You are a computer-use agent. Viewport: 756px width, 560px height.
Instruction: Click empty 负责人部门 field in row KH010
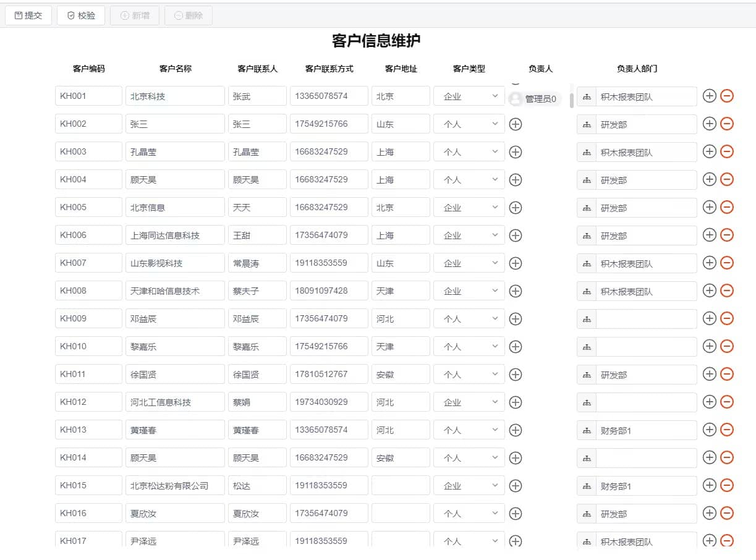click(x=646, y=347)
